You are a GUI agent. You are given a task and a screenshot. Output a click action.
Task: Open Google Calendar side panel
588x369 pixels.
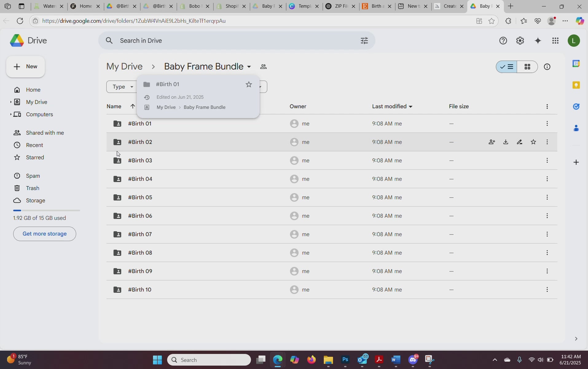(576, 64)
